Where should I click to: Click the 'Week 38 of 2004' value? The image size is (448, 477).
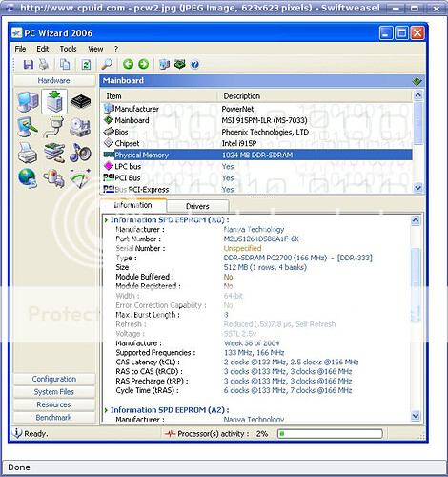[252, 343]
